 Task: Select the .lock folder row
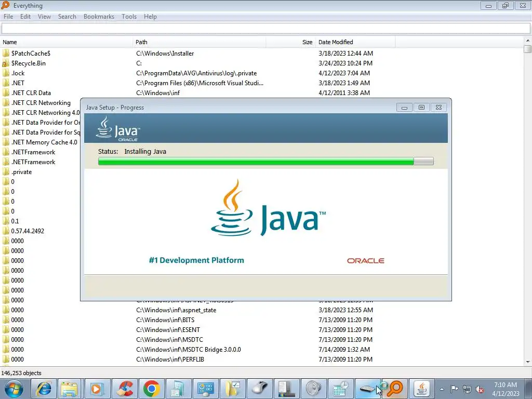pyautogui.click(x=18, y=73)
